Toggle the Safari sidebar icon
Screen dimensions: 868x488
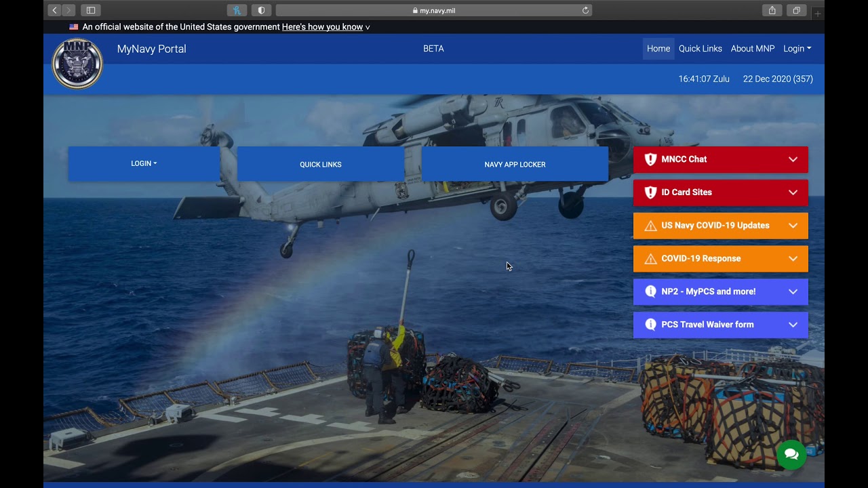(90, 10)
